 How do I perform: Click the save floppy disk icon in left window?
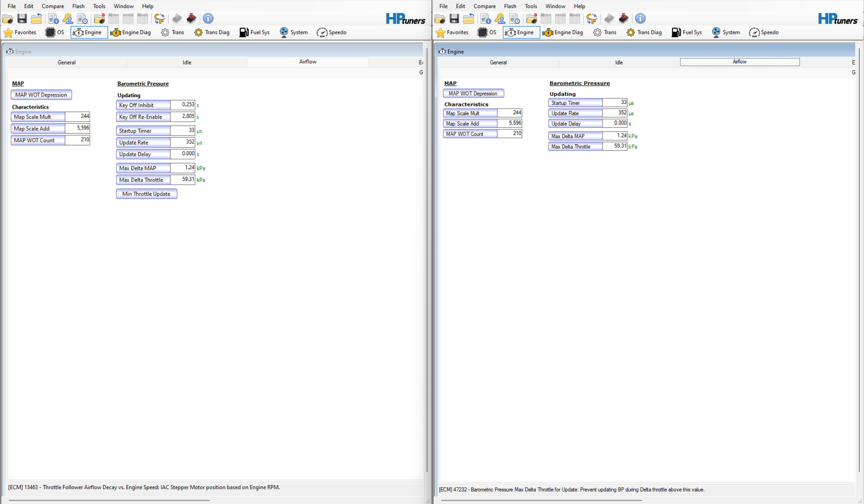click(x=22, y=18)
